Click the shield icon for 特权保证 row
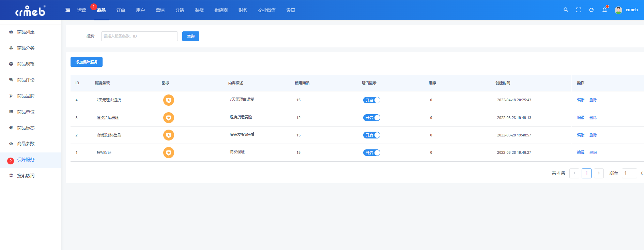 point(169,152)
